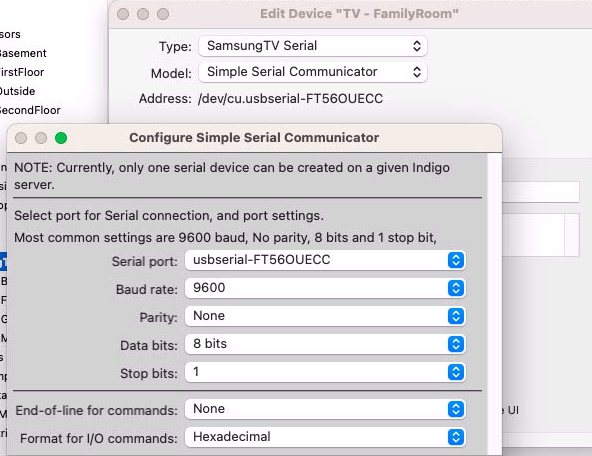This screenshot has height=456, width=592.
Task: Select the FirstFloor item in the sidebar
Action: 22,72
